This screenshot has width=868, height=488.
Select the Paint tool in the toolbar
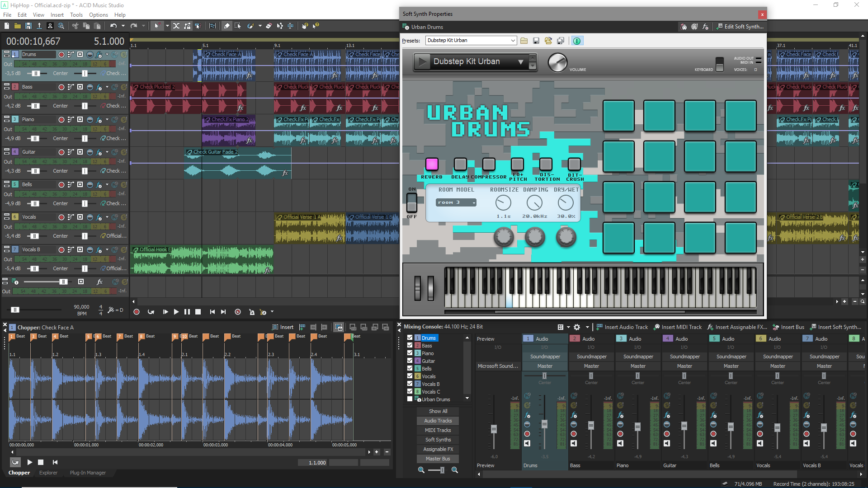(250, 26)
